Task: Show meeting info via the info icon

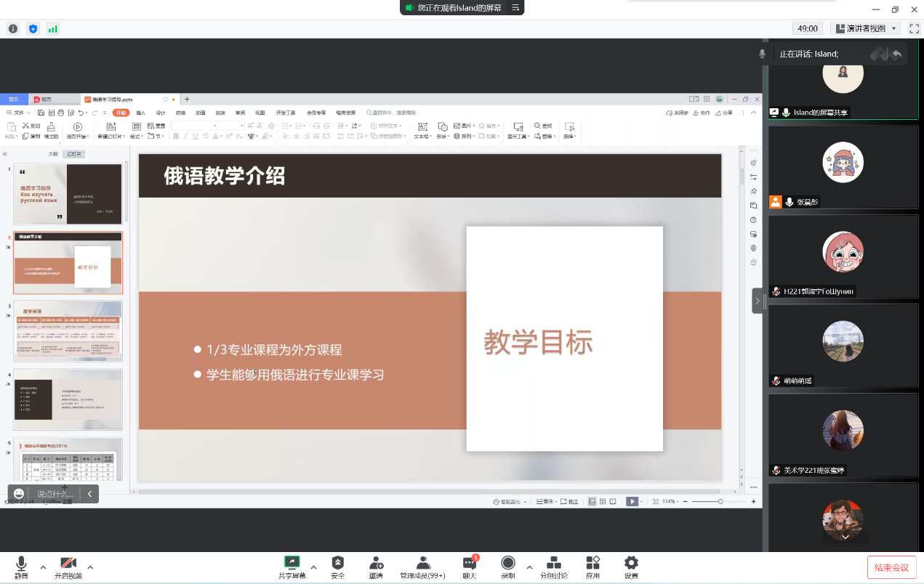Action: (13, 29)
